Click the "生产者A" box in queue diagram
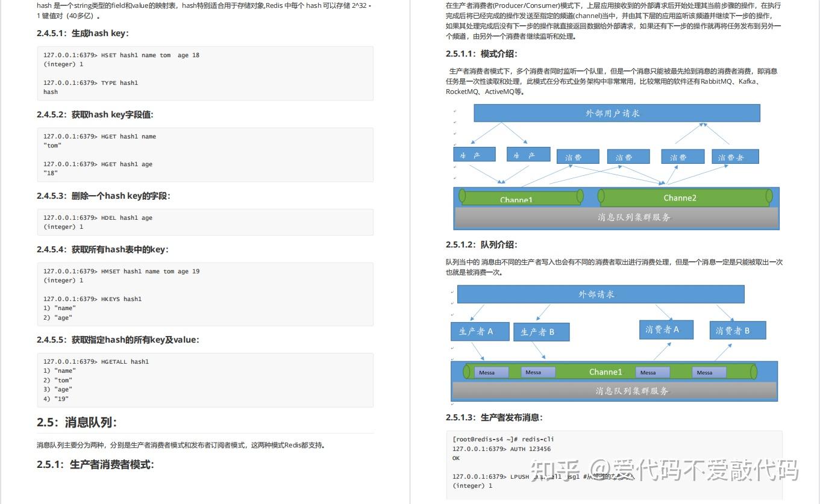The image size is (820, 504). click(480, 331)
